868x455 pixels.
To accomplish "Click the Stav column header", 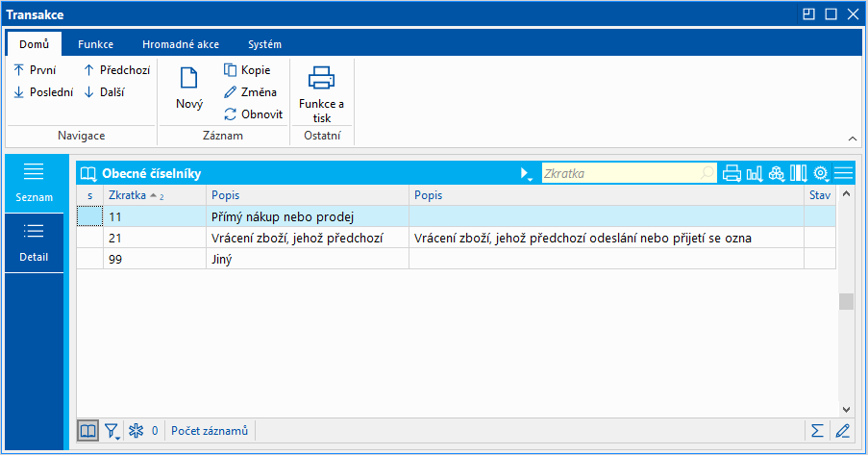I will tap(820, 195).
